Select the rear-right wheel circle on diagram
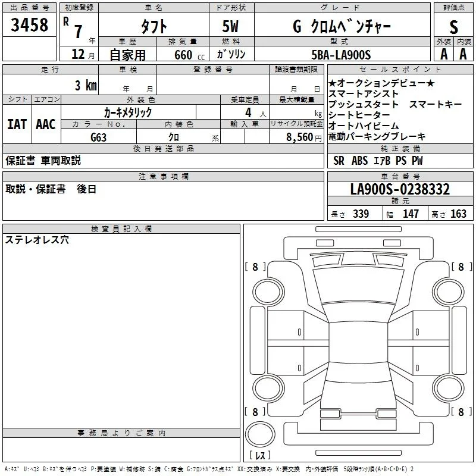 coord(449,388)
